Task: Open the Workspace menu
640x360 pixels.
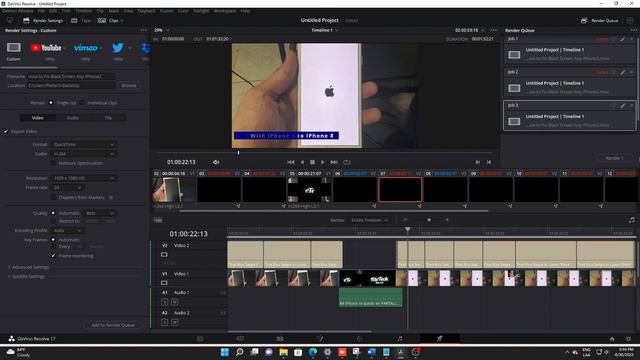Action: point(225,11)
